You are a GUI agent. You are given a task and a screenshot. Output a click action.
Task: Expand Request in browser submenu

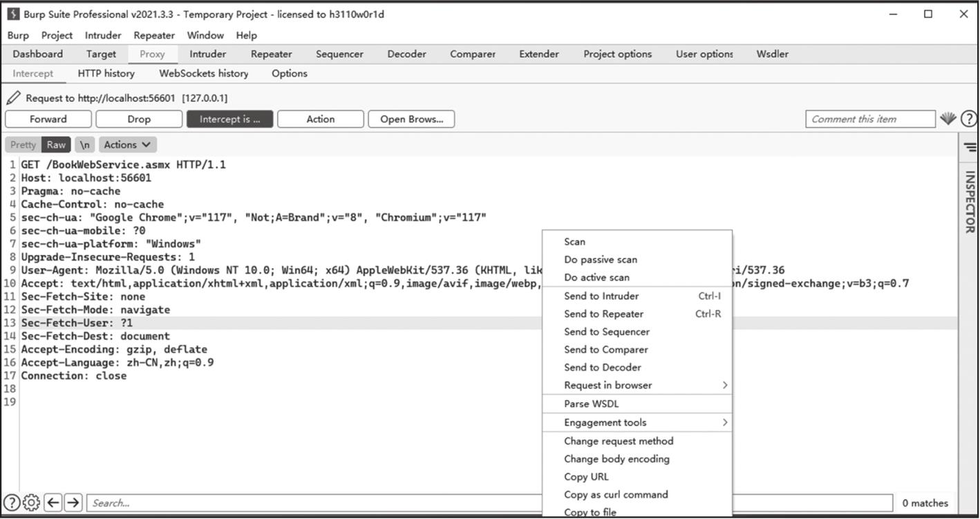tap(637, 385)
